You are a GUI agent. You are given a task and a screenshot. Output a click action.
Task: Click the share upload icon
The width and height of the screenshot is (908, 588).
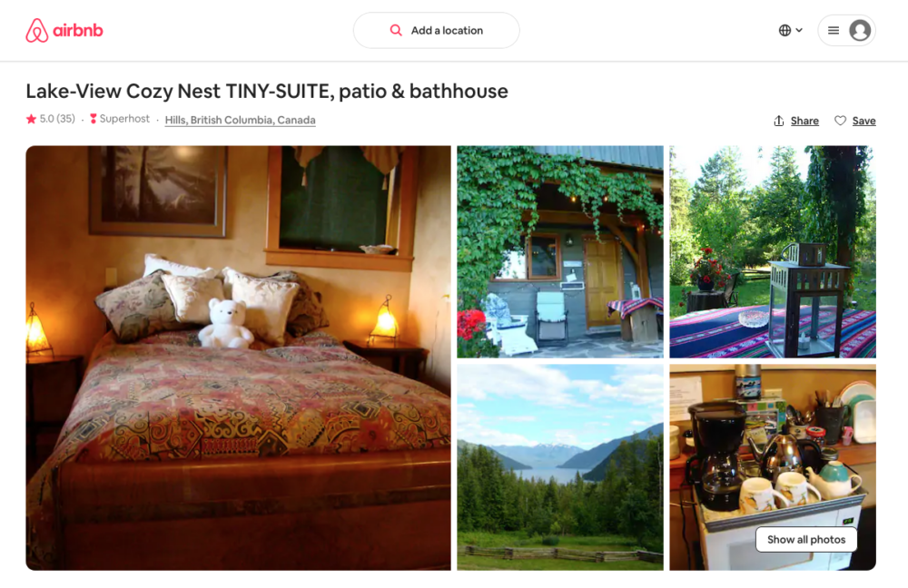[x=779, y=121]
